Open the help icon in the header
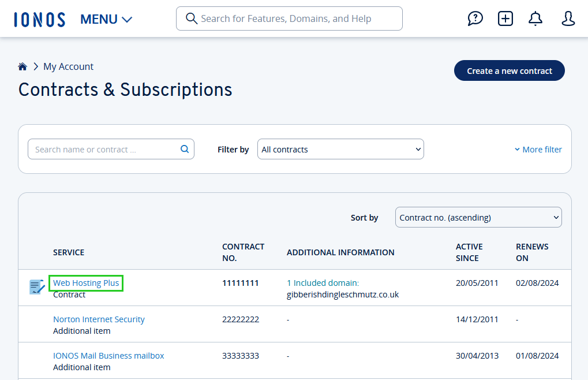This screenshot has width=588, height=380. click(475, 18)
